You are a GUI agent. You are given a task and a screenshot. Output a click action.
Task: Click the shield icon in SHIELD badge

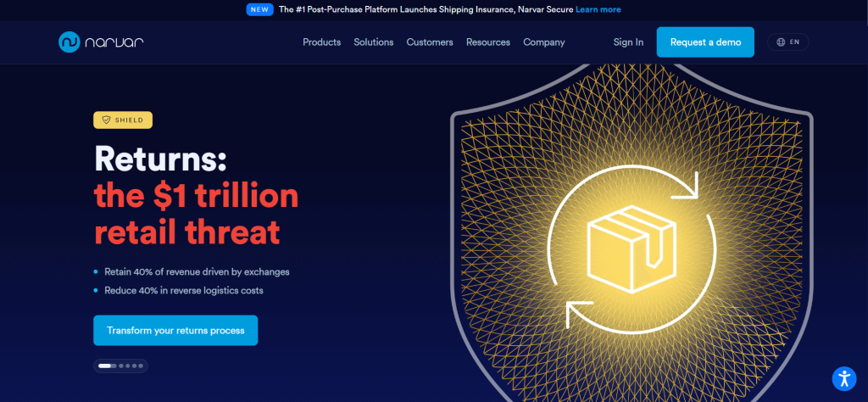[106, 120]
